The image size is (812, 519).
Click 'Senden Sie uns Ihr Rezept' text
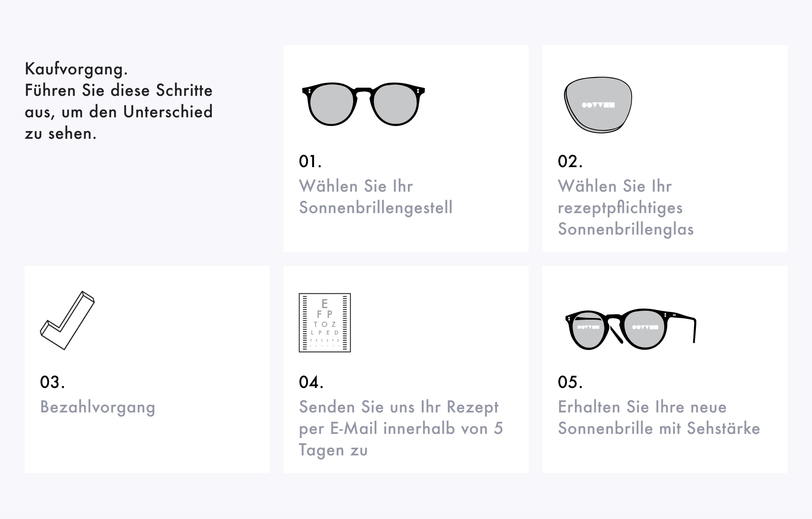(399, 407)
